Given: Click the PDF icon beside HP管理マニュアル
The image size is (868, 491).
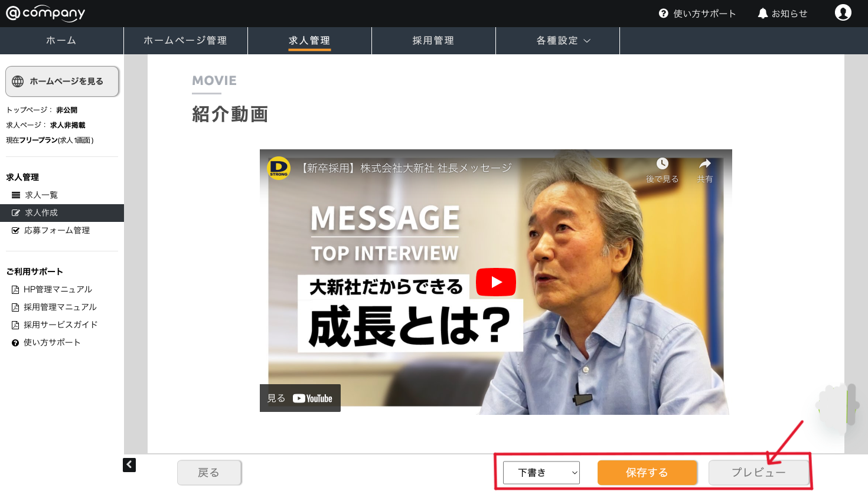Looking at the screenshot, I should coord(15,290).
